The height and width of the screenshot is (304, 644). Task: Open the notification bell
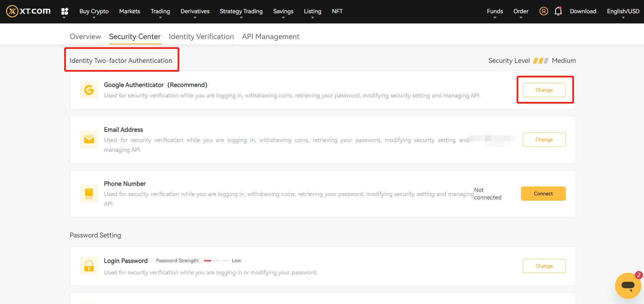click(x=558, y=11)
